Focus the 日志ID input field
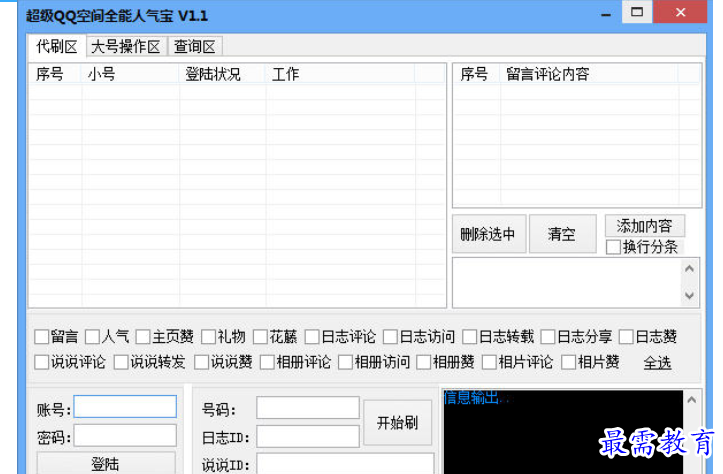 (308, 437)
